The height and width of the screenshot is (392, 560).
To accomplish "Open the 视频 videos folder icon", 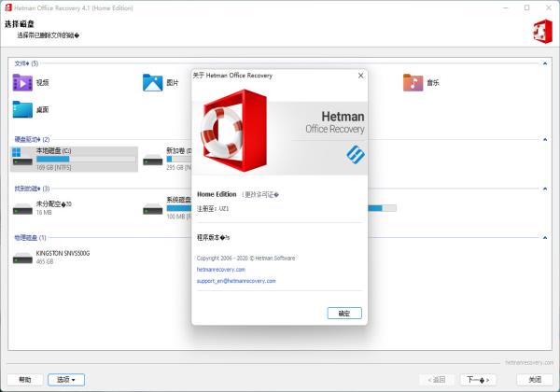I will pos(22,83).
